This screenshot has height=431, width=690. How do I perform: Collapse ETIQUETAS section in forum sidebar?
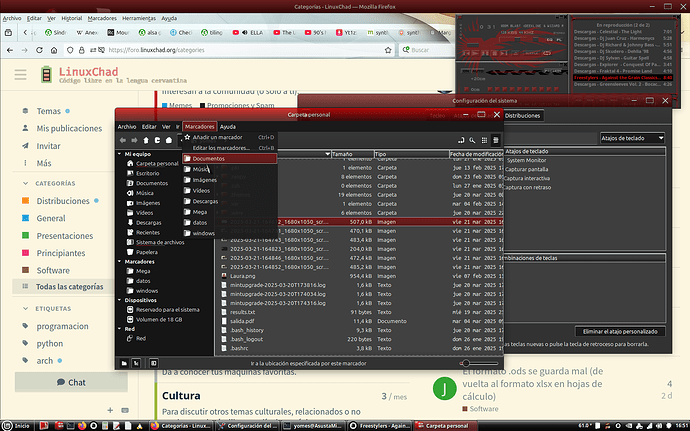click(x=26, y=309)
